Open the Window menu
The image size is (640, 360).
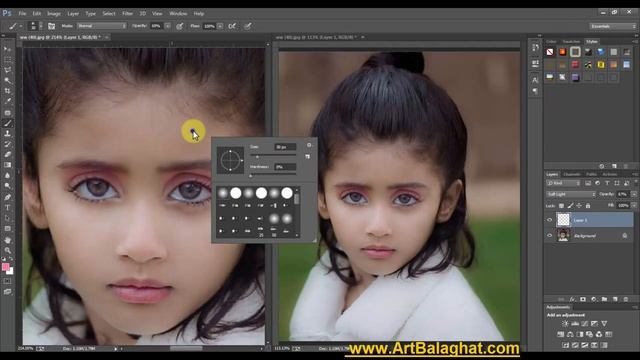(178, 13)
